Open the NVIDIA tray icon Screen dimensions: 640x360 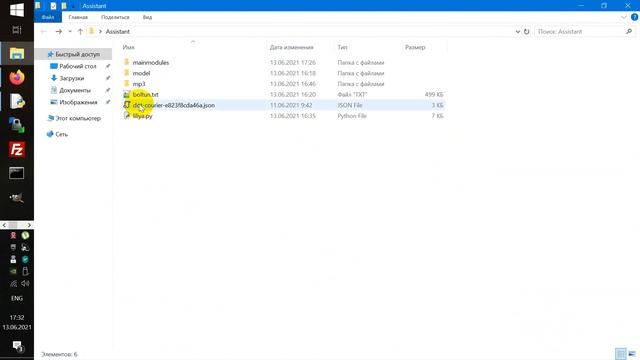point(13,271)
